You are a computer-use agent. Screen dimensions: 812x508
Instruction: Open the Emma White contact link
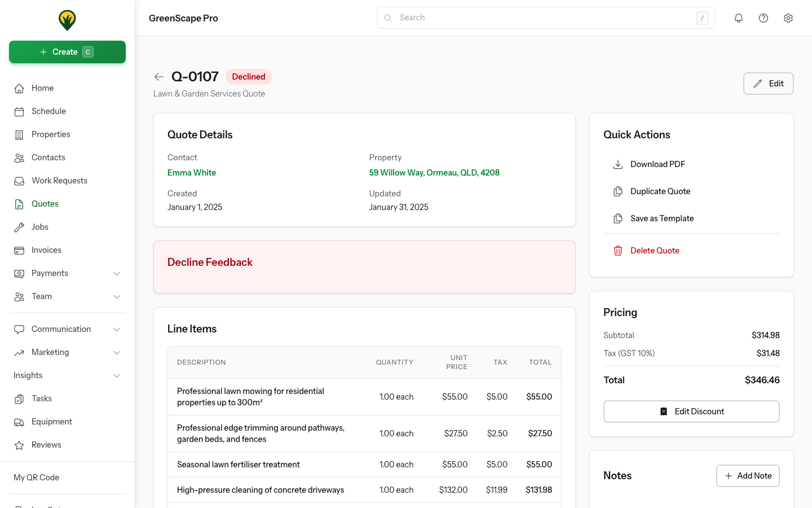(x=191, y=172)
